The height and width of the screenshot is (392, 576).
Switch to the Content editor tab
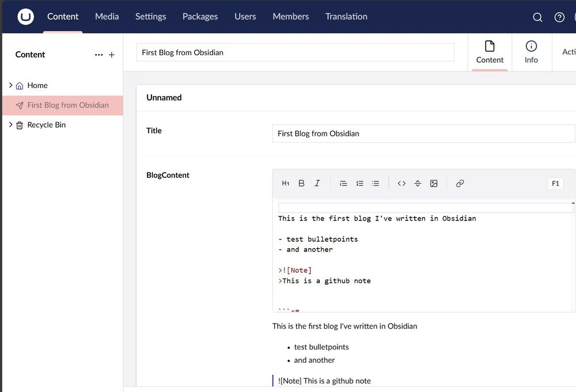pos(490,52)
